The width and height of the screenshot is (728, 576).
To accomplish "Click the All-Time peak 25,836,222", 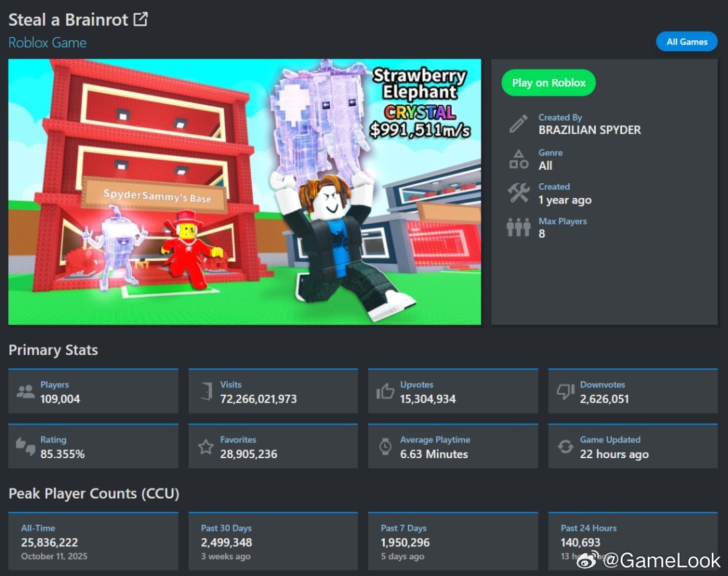I will coord(49,542).
